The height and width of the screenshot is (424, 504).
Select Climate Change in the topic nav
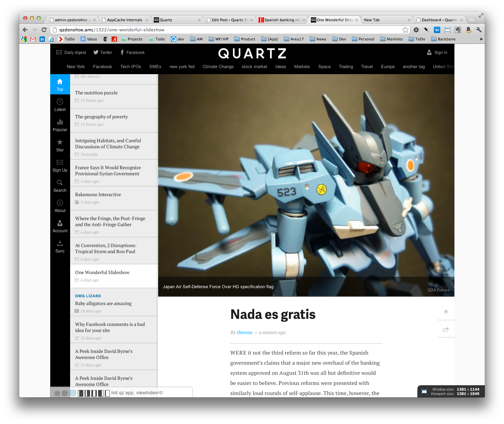coord(218,67)
